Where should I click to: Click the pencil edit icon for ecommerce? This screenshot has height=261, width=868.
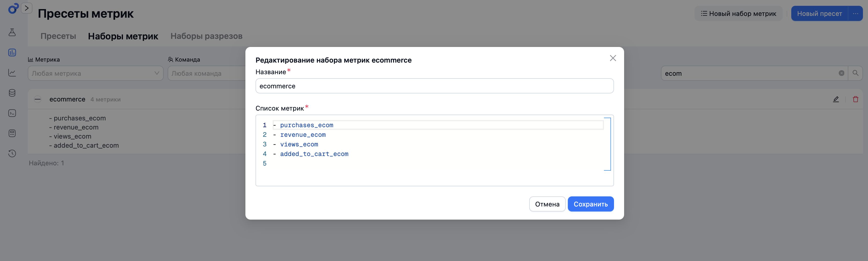click(836, 99)
